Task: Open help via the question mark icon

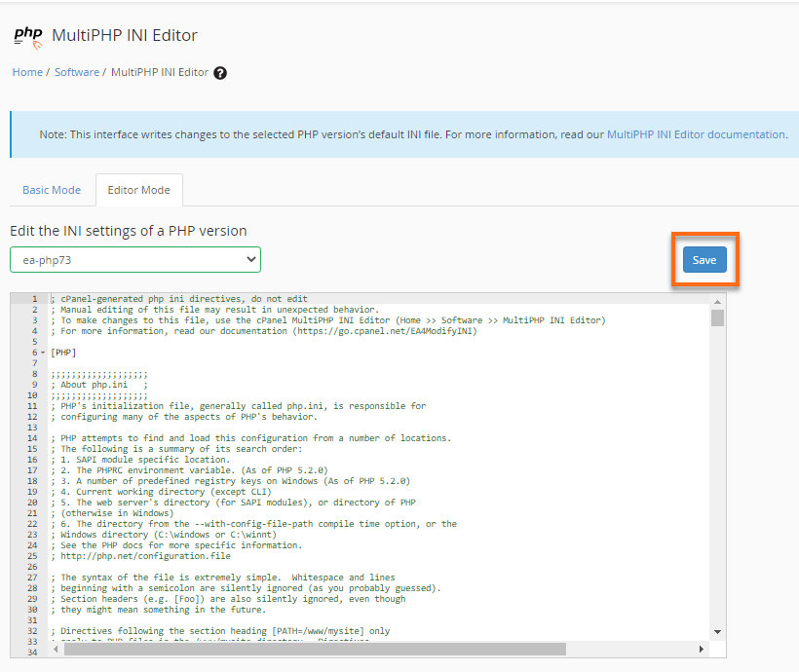Action: click(x=220, y=72)
